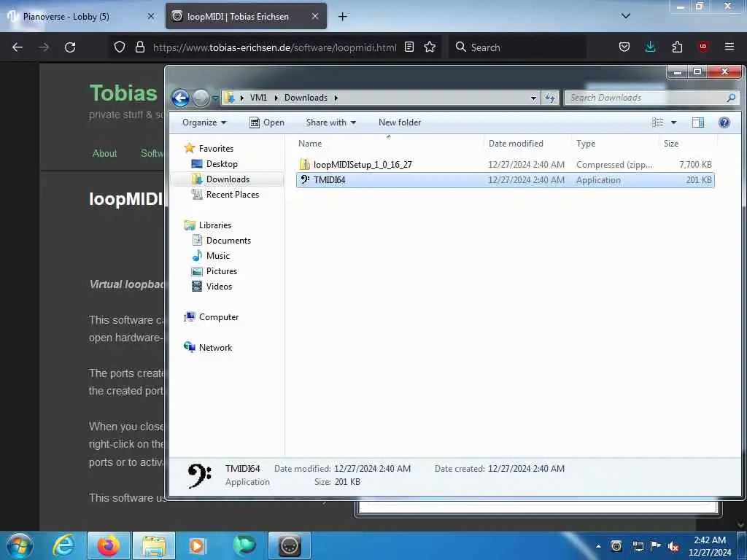The image size is (747, 560).
Task: Click the loopMIDISetup zip folder icon
Action: (305, 164)
